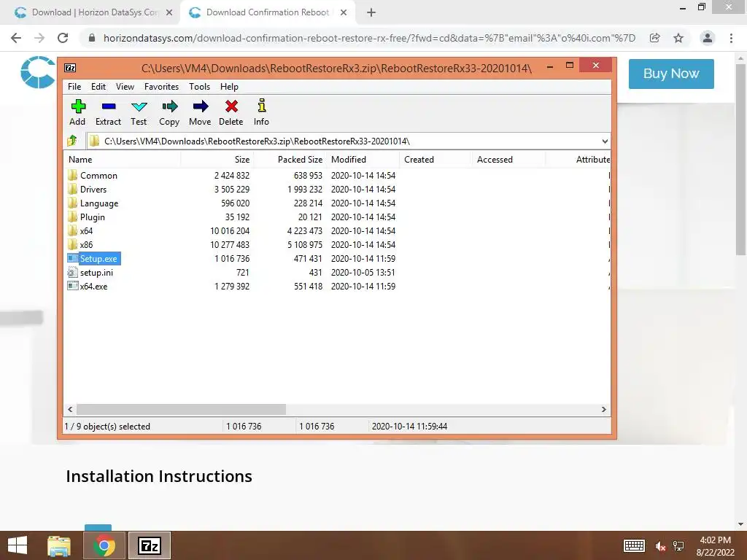Click status bar text '1 / 9 object(s) selected'
The height and width of the screenshot is (560, 747).
pyautogui.click(x=107, y=426)
